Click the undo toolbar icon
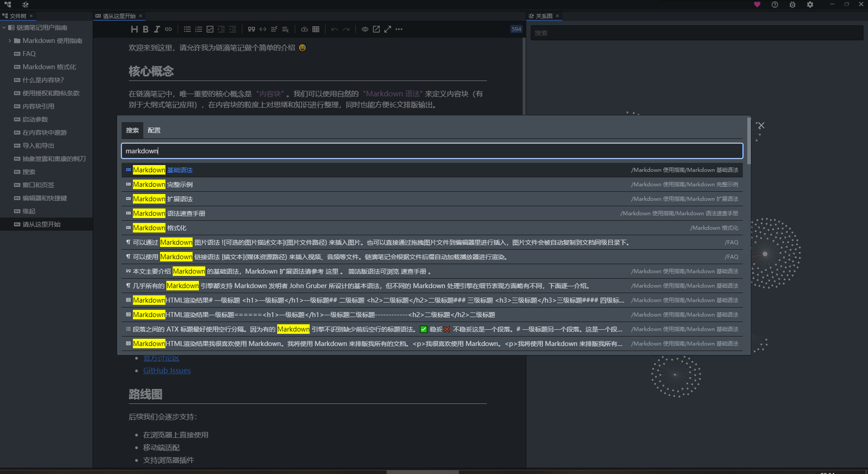This screenshot has width=868, height=474. pyautogui.click(x=335, y=29)
